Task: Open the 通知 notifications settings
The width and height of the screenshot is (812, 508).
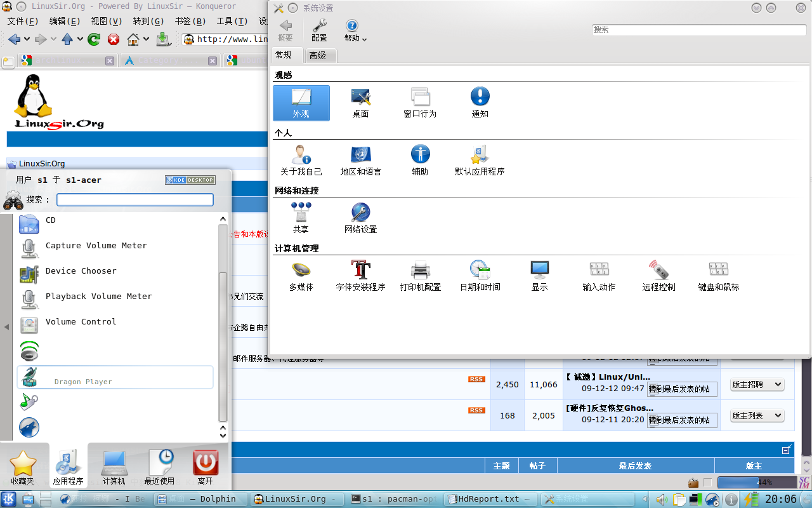Action: [x=480, y=103]
